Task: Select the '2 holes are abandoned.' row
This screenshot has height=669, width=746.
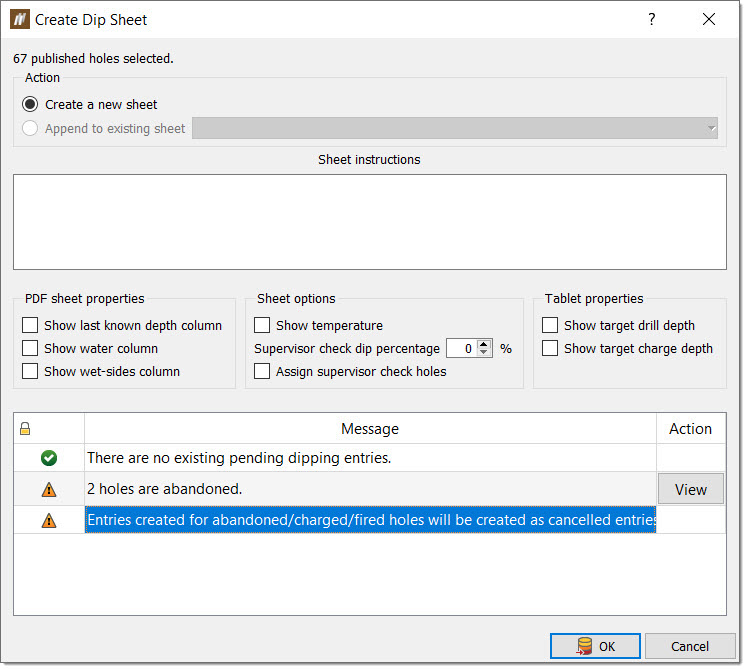Action: (370, 489)
